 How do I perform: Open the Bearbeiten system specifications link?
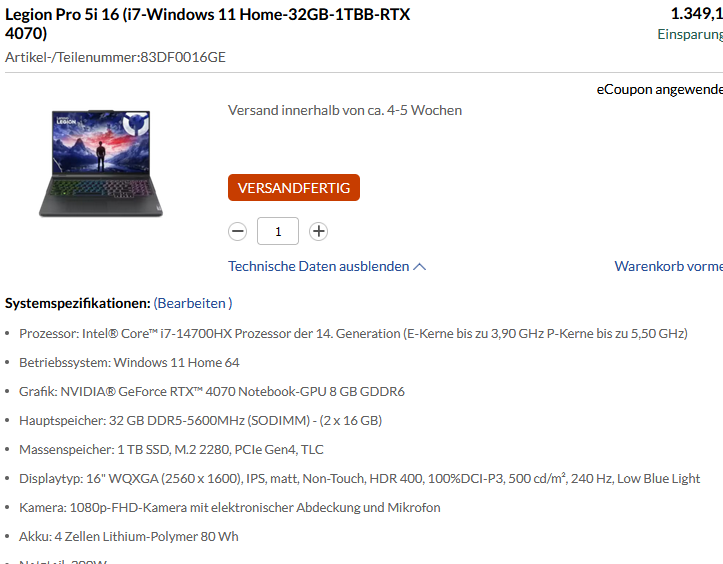(x=193, y=303)
